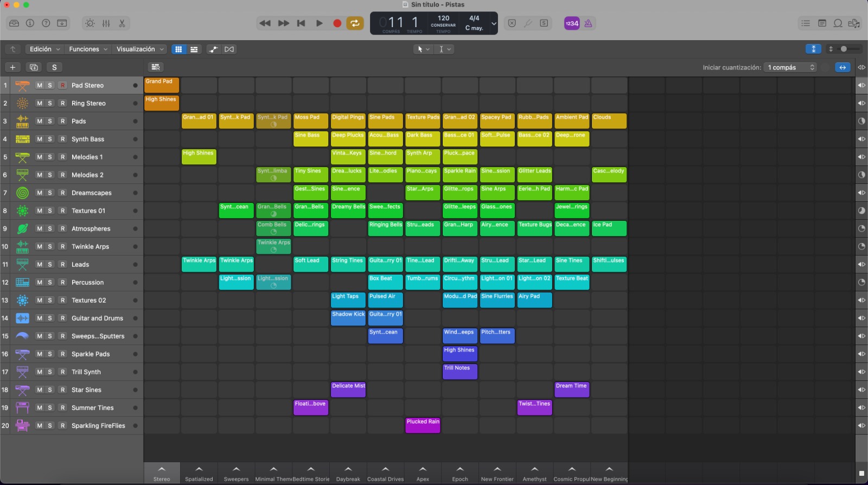Viewport: 868px width, 485px height.
Task: Open the Iniciar cuantización compás dropdown
Action: [x=791, y=67]
